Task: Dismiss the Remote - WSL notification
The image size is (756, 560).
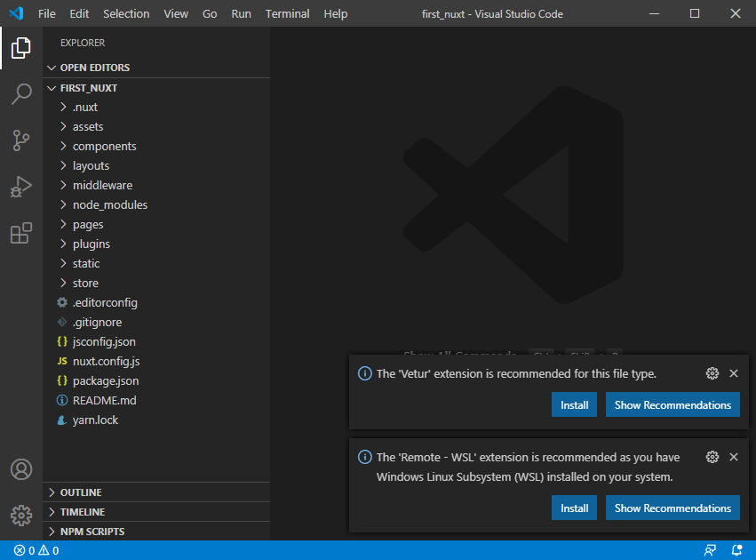Action: point(733,457)
